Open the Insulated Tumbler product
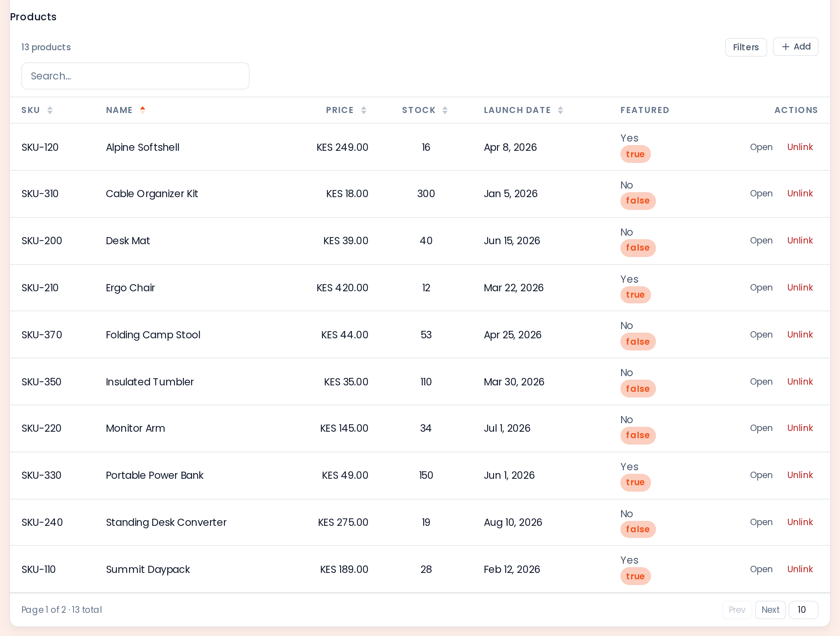Image resolution: width=840 pixels, height=636 pixels. coord(761,381)
